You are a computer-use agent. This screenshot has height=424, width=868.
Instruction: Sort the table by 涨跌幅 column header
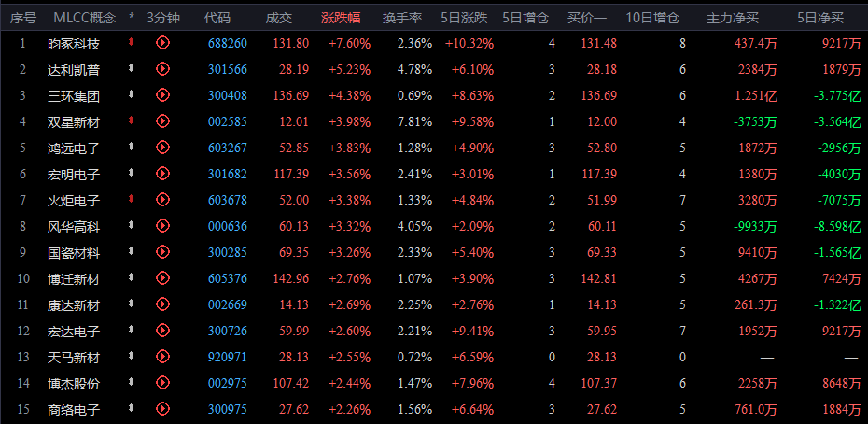tap(341, 18)
